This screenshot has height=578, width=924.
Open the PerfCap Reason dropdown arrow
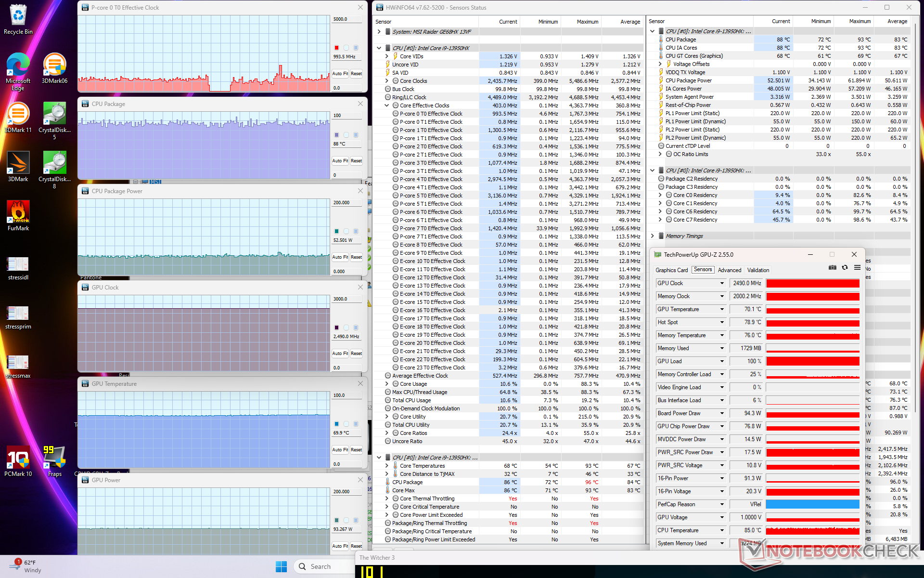pos(722,504)
